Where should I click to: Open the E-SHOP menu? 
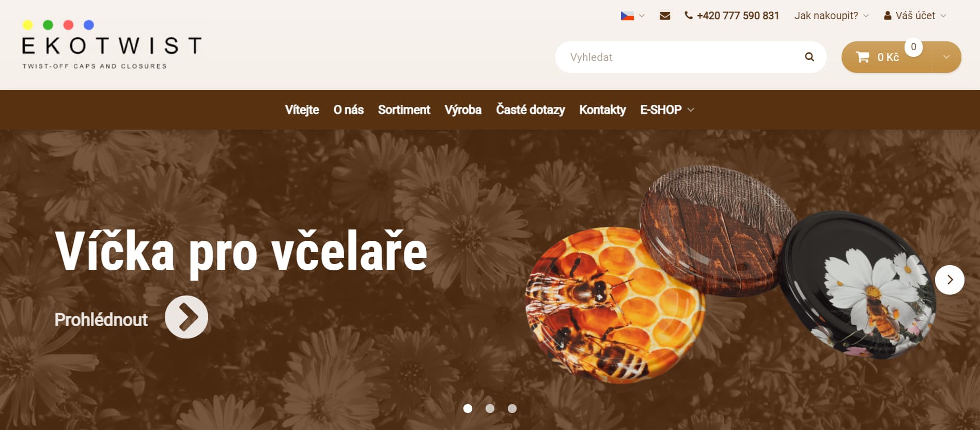click(x=667, y=110)
